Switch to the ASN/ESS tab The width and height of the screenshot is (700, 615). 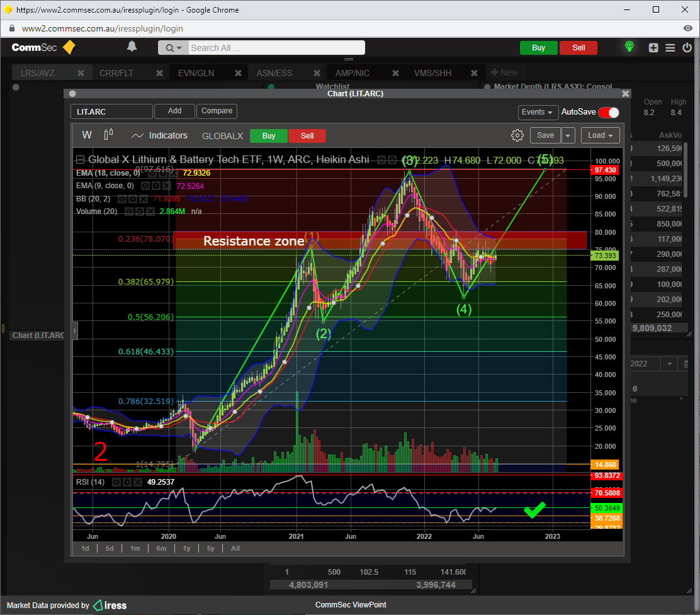click(x=274, y=73)
